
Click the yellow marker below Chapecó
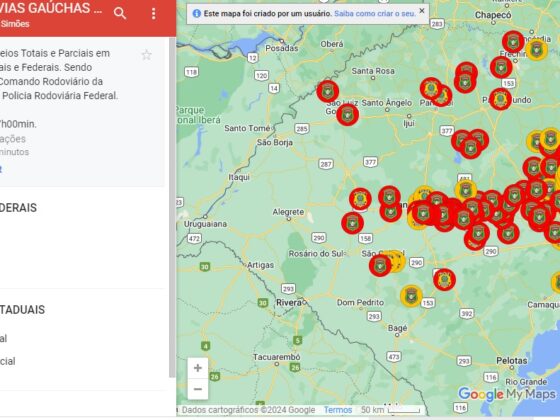point(536,50)
